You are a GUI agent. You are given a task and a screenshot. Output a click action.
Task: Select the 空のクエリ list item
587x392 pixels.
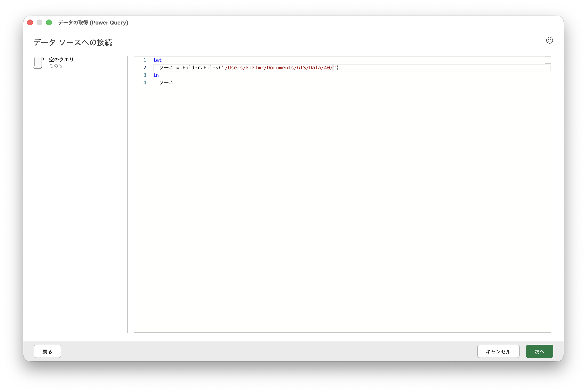click(61, 60)
